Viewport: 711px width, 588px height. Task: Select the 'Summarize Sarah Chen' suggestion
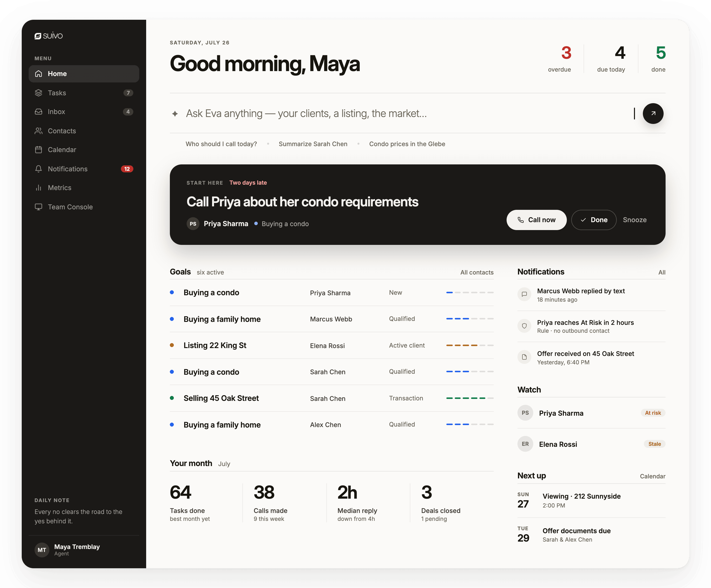(x=313, y=144)
